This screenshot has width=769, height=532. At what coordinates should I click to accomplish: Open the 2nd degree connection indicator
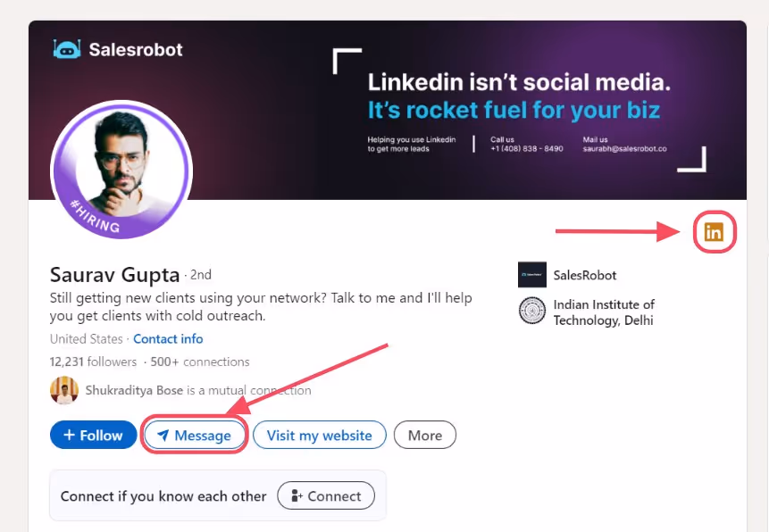click(204, 275)
